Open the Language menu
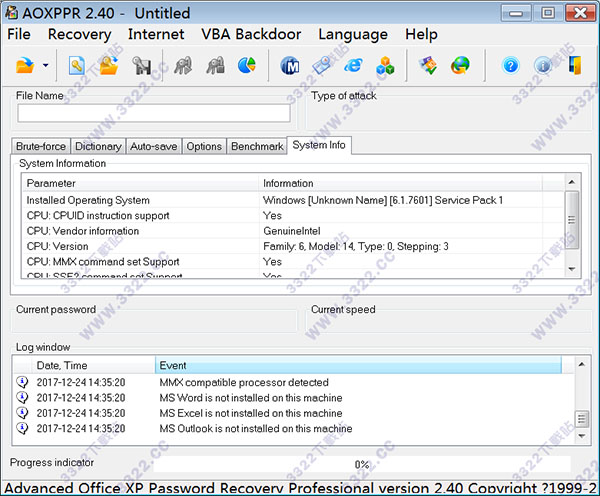The image size is (600, 496). pos(352,34)
